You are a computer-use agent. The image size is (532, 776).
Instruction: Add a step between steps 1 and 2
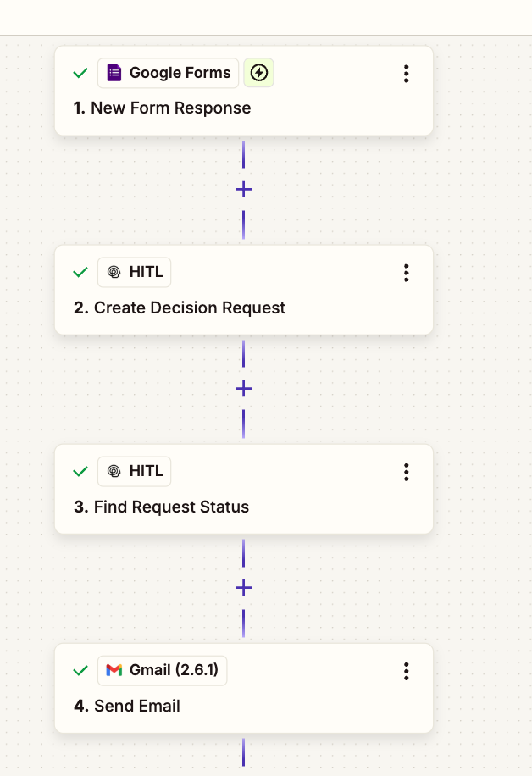coord(243,189)
